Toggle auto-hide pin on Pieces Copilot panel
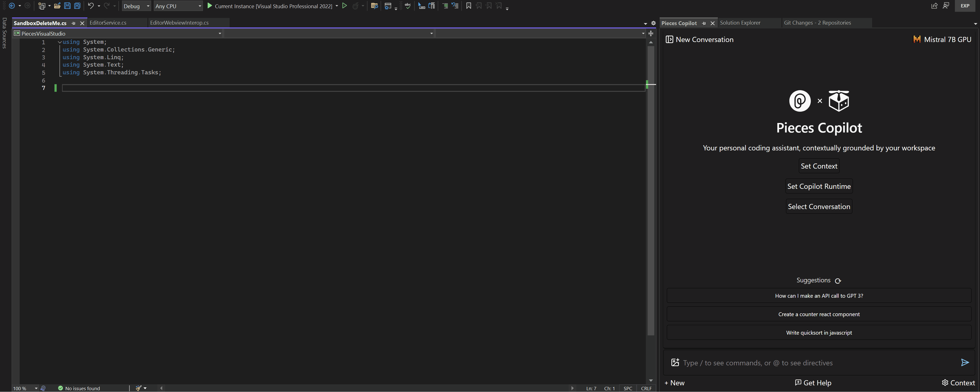The height and width of the screenshot is (392, 980). (704, 23)
